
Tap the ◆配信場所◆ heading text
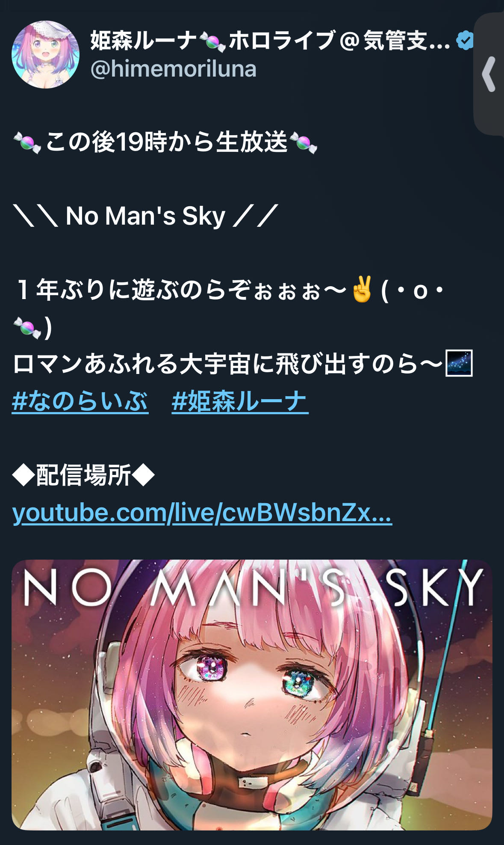83,475
